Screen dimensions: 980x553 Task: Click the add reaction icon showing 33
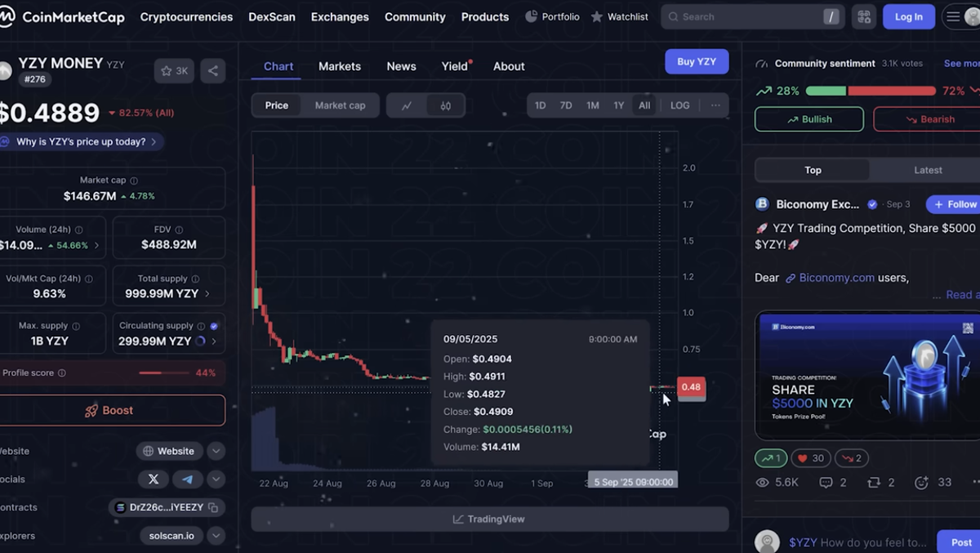point(921,483)
